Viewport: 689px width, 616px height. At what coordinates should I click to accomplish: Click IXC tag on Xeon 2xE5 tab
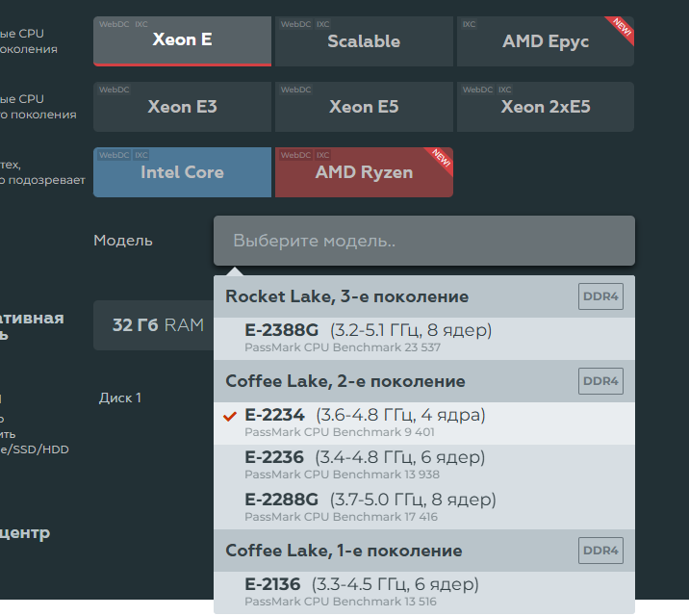pyautogui.click(x=504, y=90)
